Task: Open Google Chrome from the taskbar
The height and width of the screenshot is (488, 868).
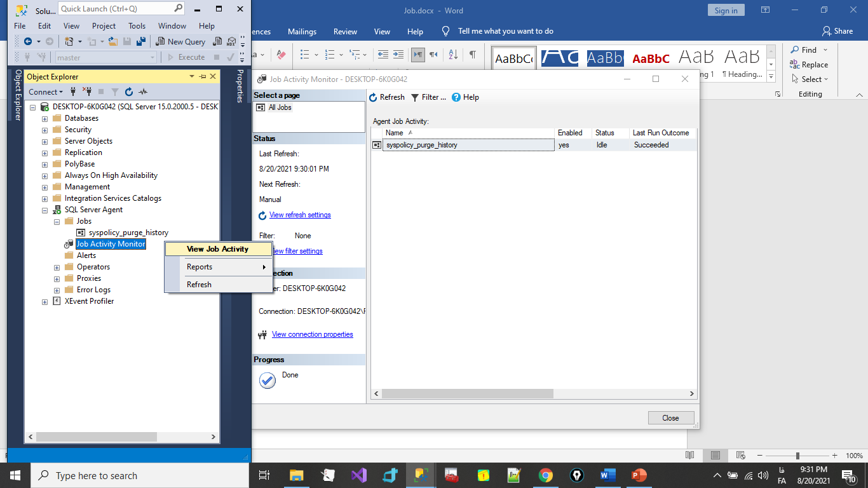Action: tap(545, 475)
